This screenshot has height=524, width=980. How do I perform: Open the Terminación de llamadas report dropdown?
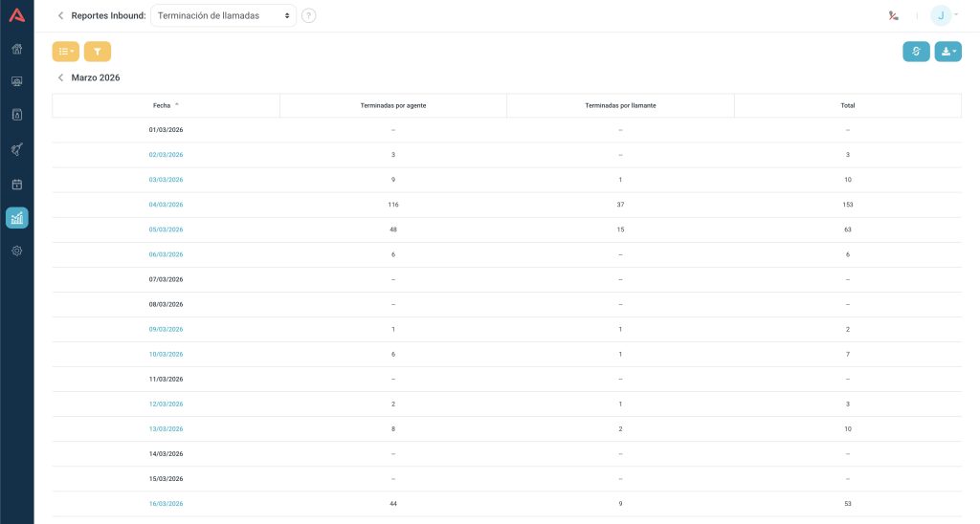point(224,15)
